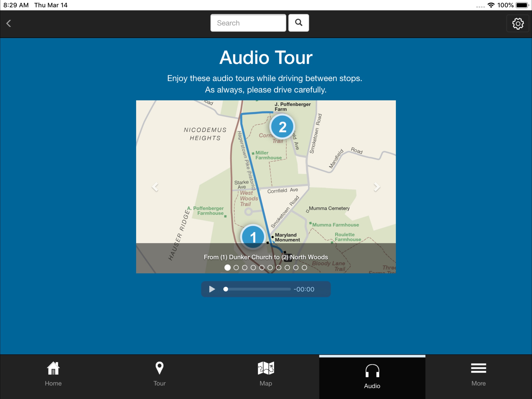Tap the battery indicator in status bar
The width and height of the screenshot is (532, 399).
(522, 5)
